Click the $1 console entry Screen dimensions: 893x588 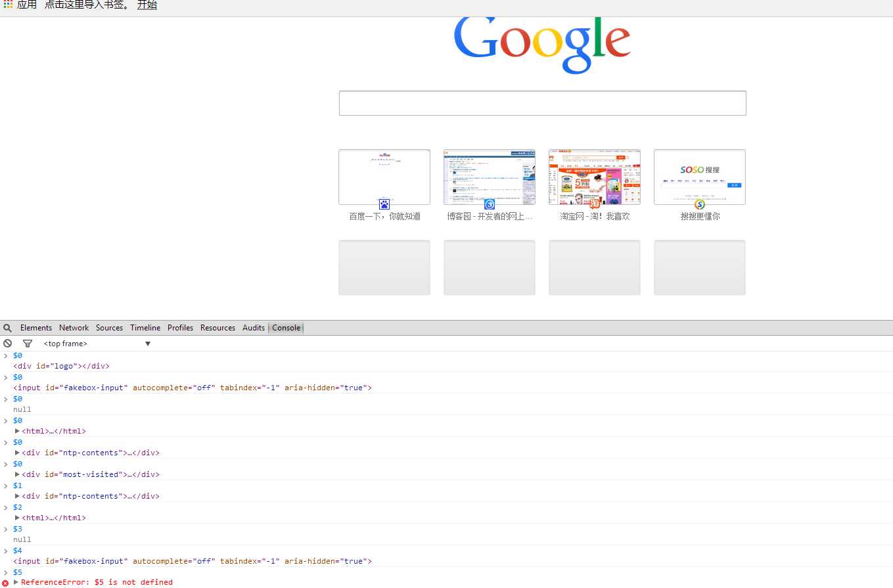coord(18,486)
